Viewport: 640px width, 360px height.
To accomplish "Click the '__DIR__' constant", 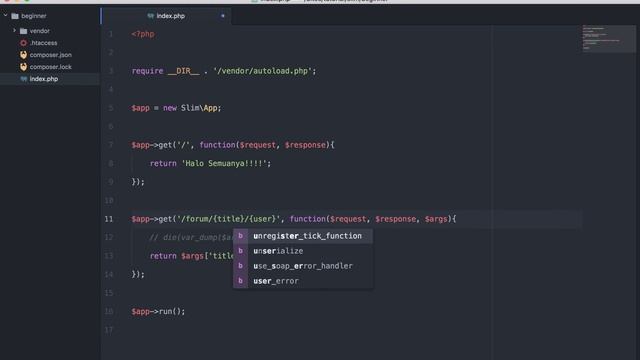I will (184, 71).
